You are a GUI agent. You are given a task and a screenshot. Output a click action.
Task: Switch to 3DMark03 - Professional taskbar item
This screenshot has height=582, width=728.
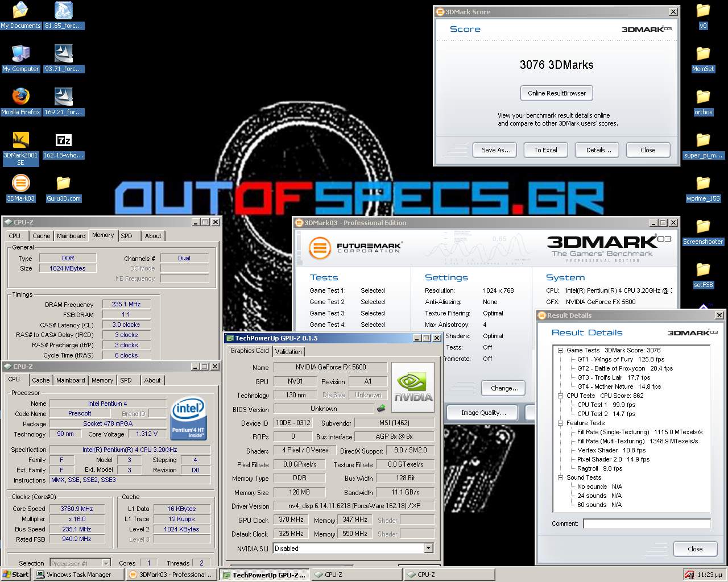172,575
